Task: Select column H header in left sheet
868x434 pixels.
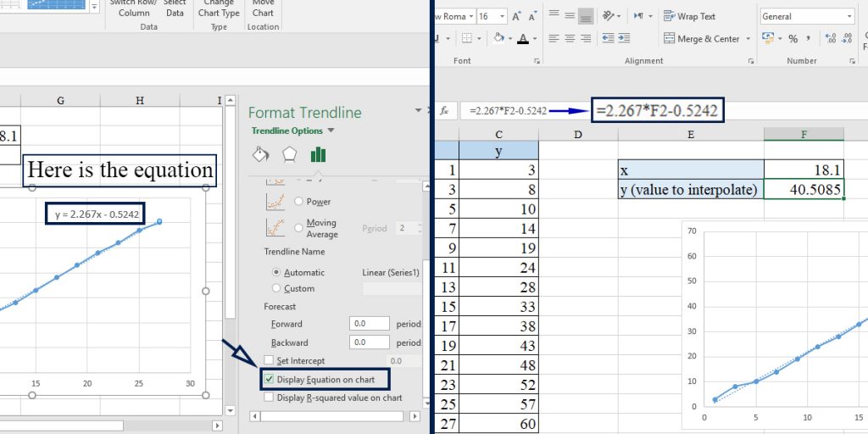Action: coord(140,100)
